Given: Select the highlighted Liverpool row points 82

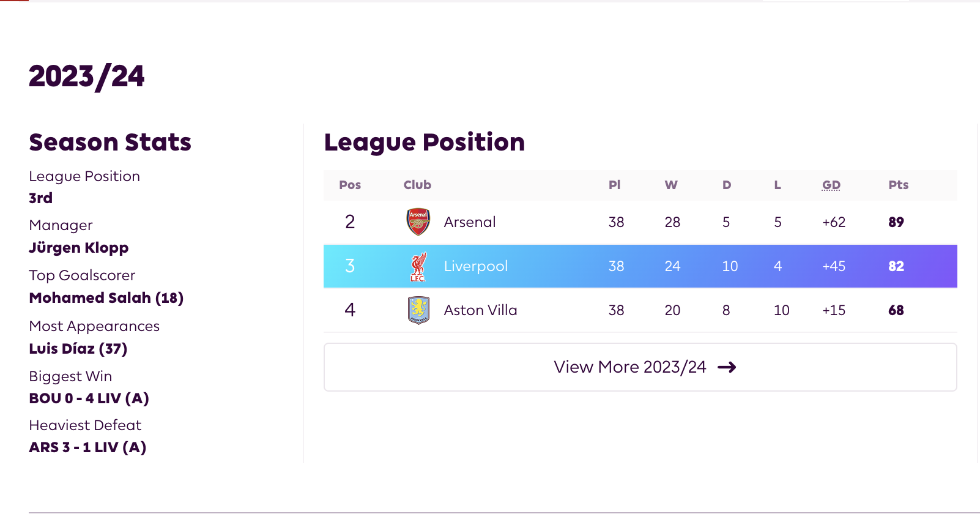Looking at the screenshot, I should [896, 266].
